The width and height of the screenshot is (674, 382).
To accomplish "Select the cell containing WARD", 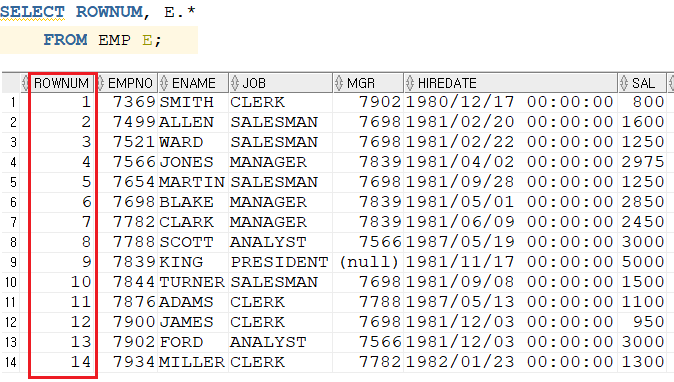I will (193, 142).
